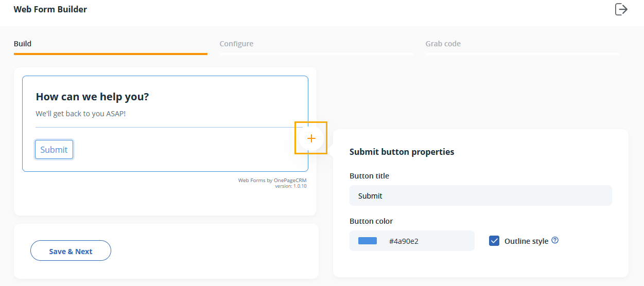The height and width of the screenshot is (286, 644).
Task: Open the Configure tab
Action: point(236,44)
